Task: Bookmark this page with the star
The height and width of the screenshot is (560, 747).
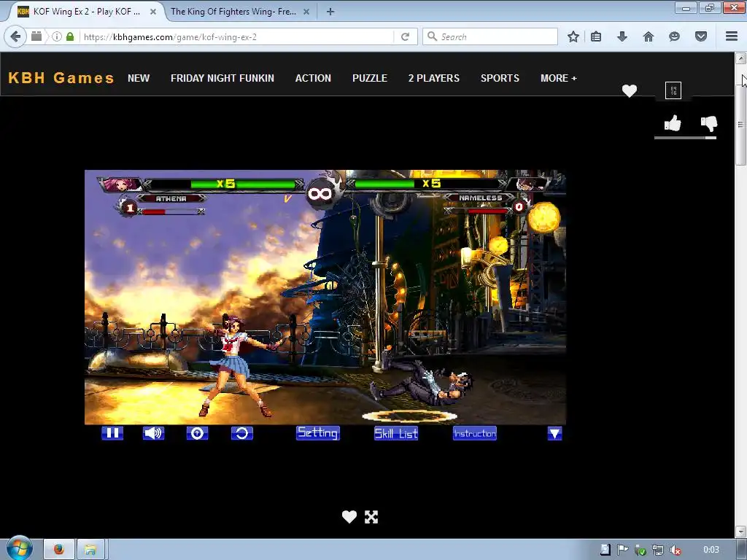Action: click(x=573, y=36)
